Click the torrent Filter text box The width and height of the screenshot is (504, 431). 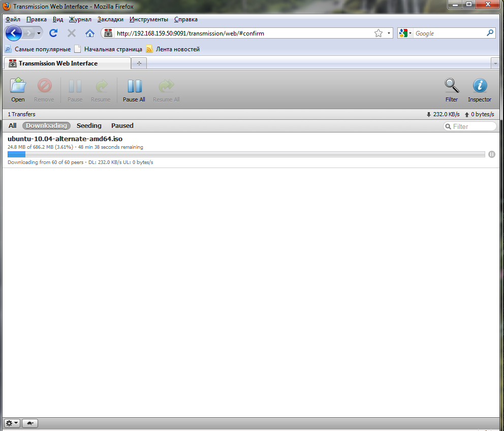(470, 126)
